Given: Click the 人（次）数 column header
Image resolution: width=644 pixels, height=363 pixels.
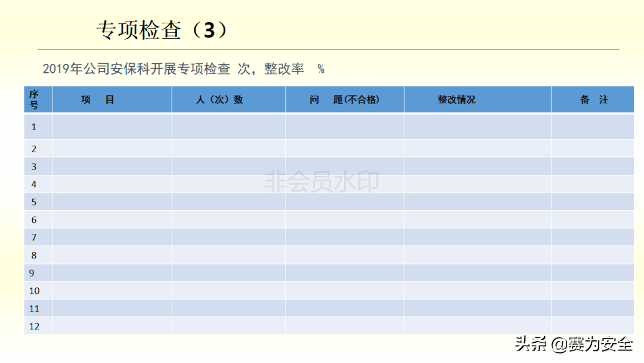Looking at the screenshot, I should [x=228, y=100].
